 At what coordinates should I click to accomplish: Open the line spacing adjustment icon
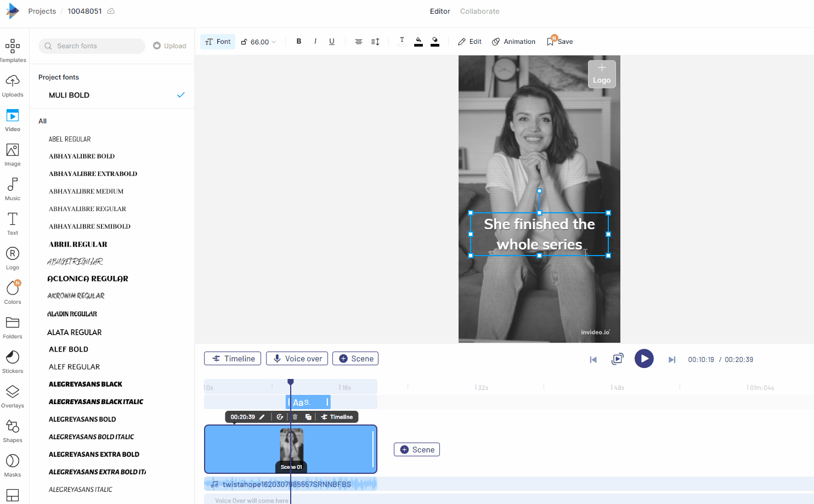point(375,41)
